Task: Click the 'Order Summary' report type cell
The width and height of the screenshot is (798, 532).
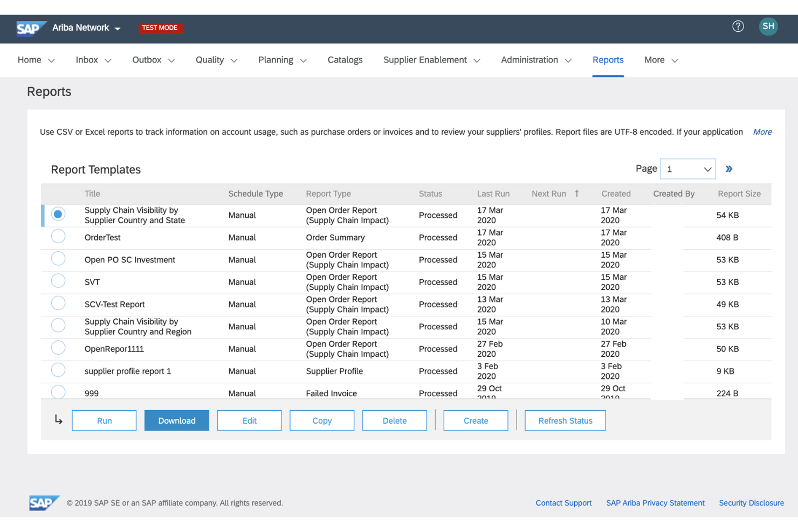Action: point(335,237)
